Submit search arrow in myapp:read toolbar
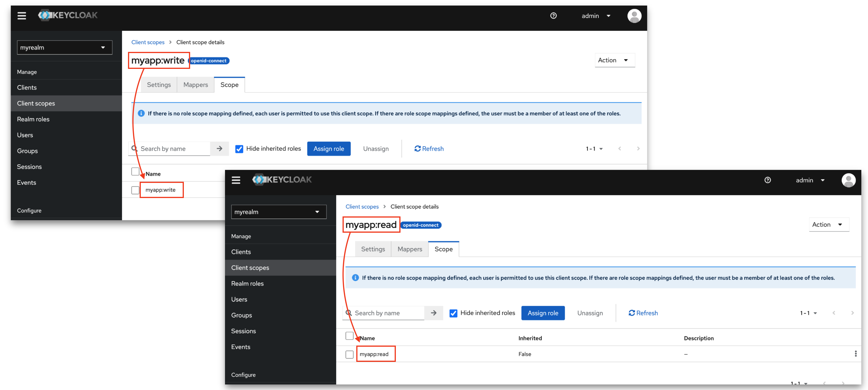Viewport: 868px width, 390px height. pos(433,313)
